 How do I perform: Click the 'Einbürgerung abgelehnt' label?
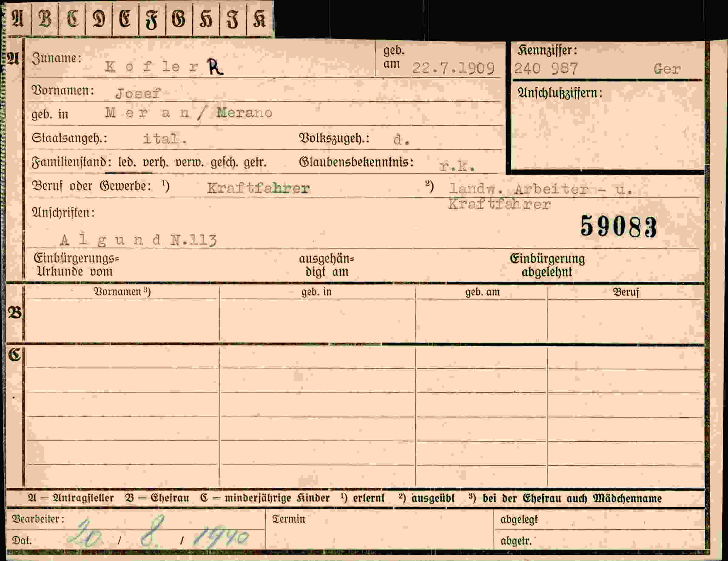pos(547,265)
